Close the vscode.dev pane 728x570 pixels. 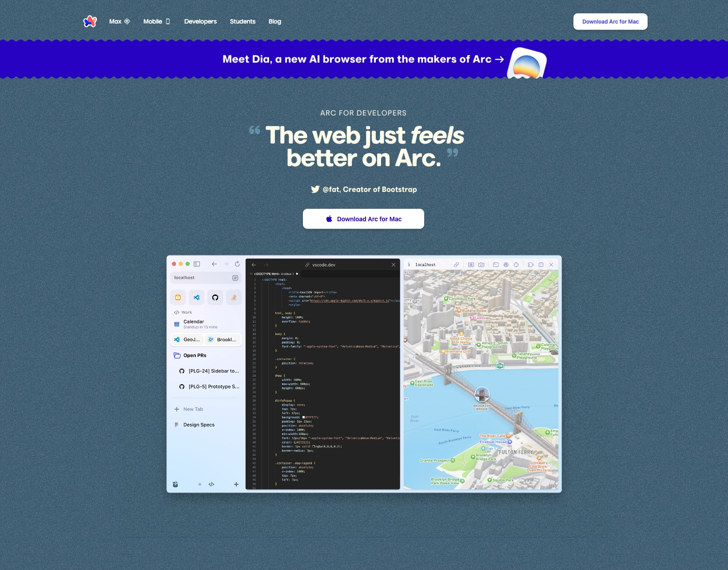pos(394,265)
